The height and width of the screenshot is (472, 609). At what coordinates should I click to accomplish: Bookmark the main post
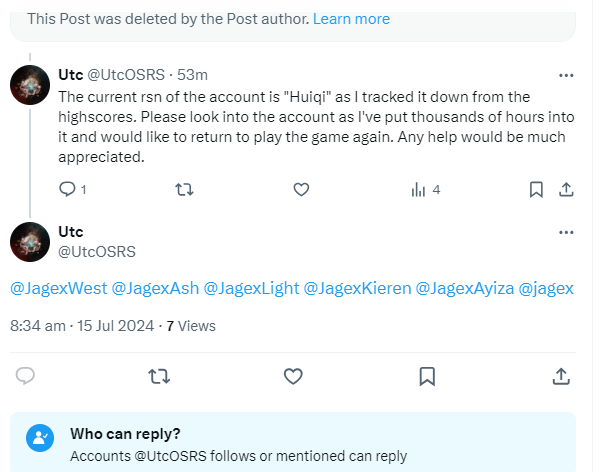pos(427,376)
